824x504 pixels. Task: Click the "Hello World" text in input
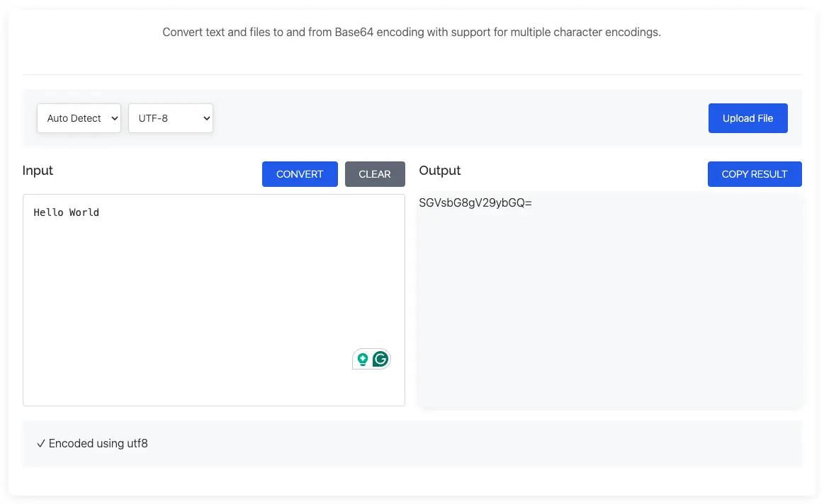pos(67,212)
